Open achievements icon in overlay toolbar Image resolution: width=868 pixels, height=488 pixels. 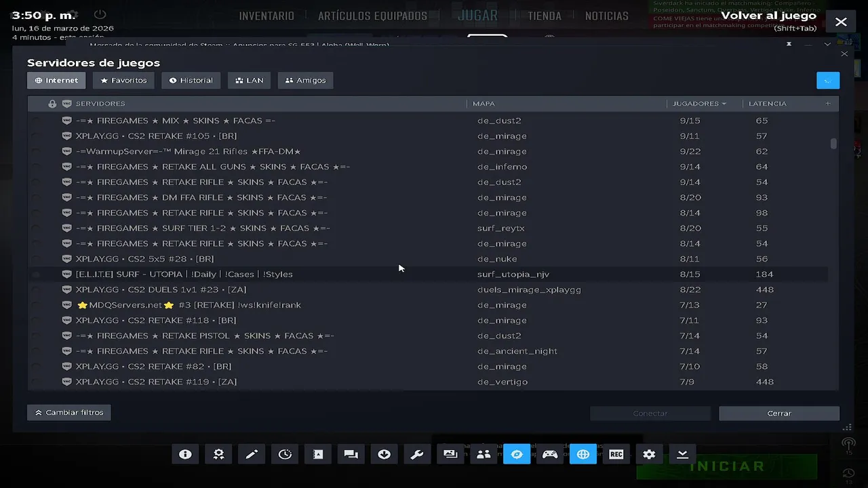click(218, 454)
